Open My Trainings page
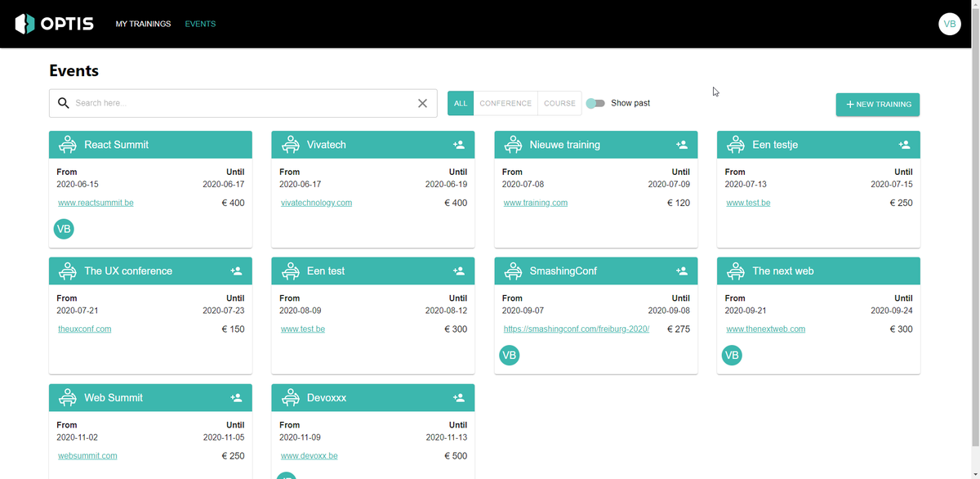The image size is (980, 479). pos(143,24)
